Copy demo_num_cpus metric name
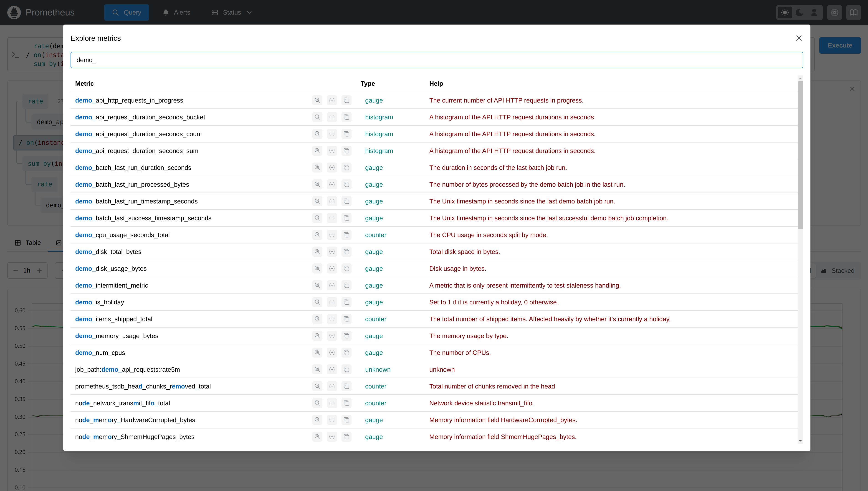The image size is (868, 491). pos(347,352)
